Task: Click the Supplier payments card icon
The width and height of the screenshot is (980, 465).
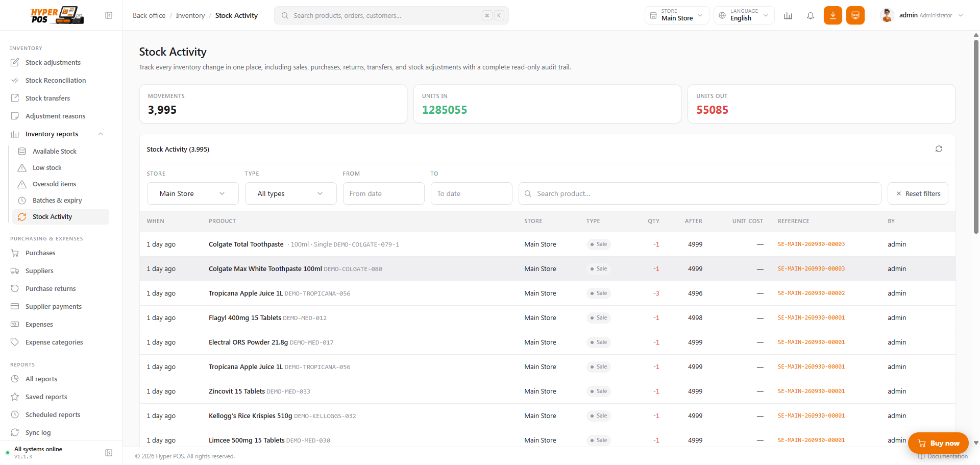Action: [15, 306]
